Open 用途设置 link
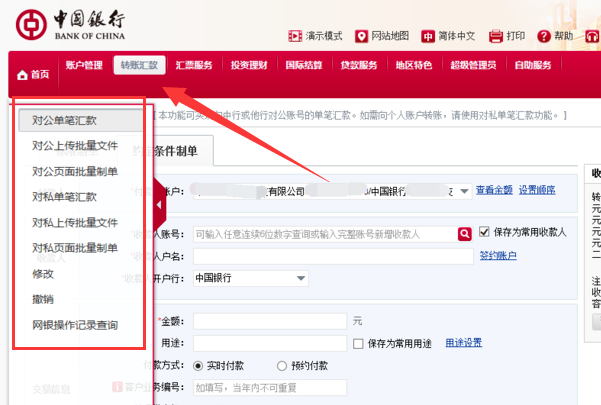 coord(463,343)
